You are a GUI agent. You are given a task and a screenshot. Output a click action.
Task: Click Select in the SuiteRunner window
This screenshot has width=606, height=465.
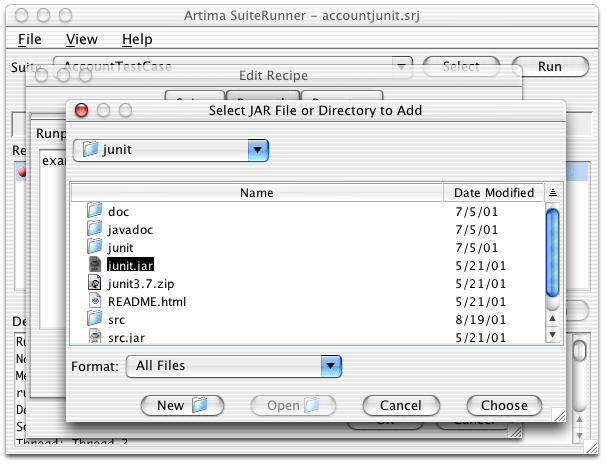tap(461, 67)
